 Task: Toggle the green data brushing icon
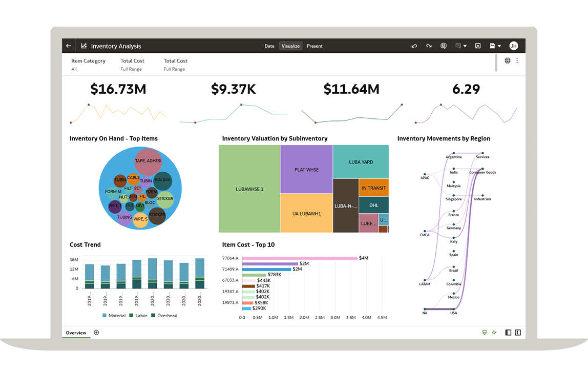click(x=484, y=333)
